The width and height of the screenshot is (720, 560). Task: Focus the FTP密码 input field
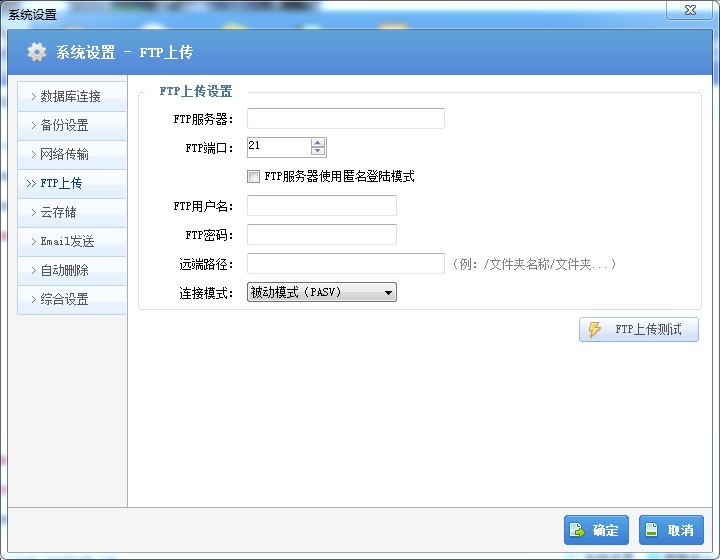(x=322, y=234)
